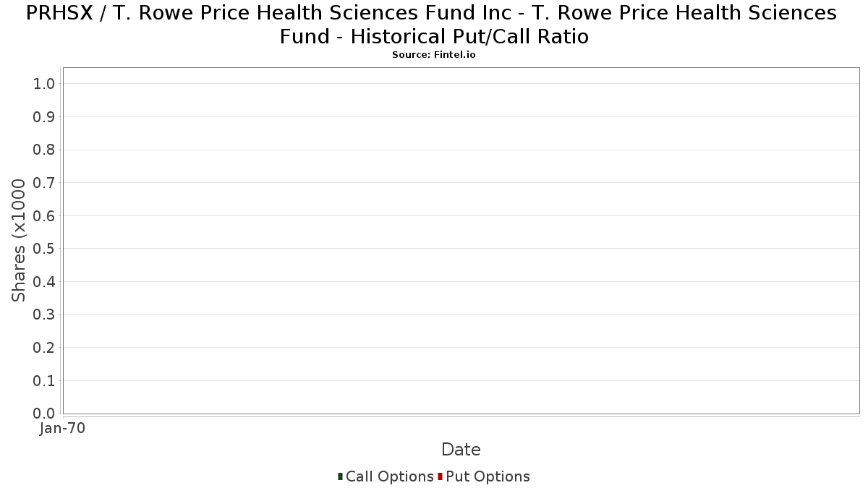Click the 0.9 y-axis tick label
Viewport: 868px width, 488px height.
[x=44, y=117]
